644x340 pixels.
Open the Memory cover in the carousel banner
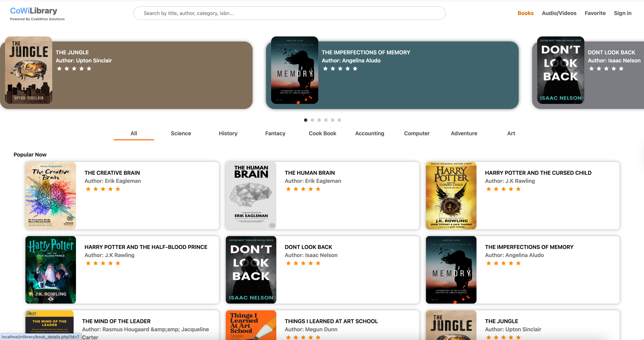[x=295, y=70]
